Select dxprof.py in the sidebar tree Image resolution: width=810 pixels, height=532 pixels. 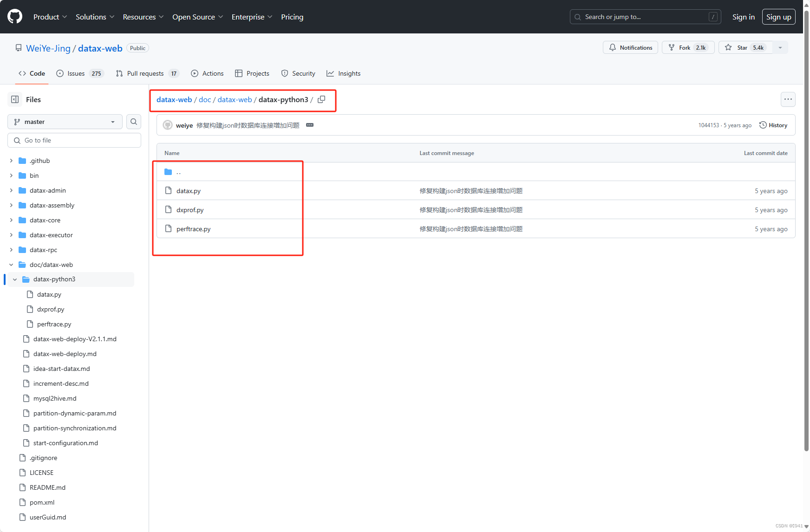point(51,309)
